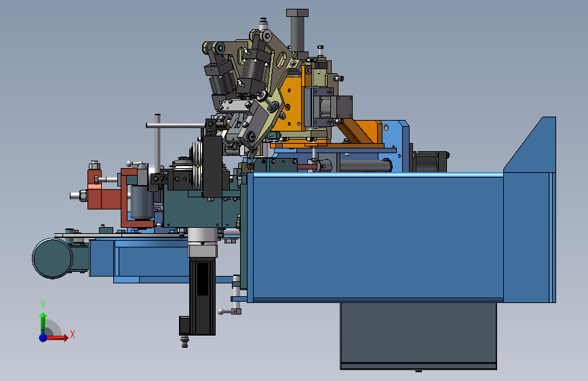The width and height of the screenshot is (588, 381).
Task: Select the grey hex-head bolt at the top
Action: (x=297, y=30)
